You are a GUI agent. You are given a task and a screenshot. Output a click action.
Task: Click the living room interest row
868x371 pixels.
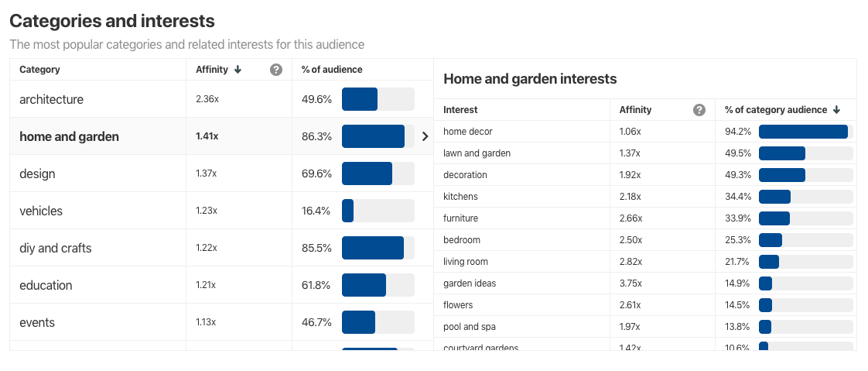tap(466, 262)
